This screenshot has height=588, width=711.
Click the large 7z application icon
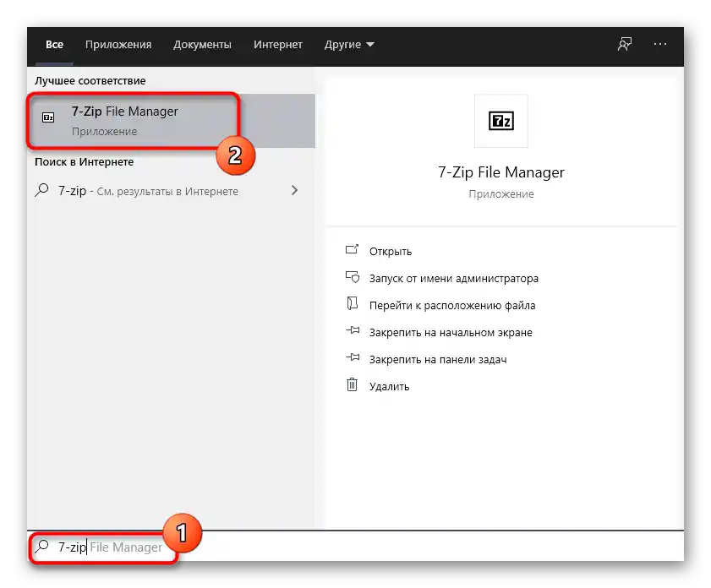501,121
